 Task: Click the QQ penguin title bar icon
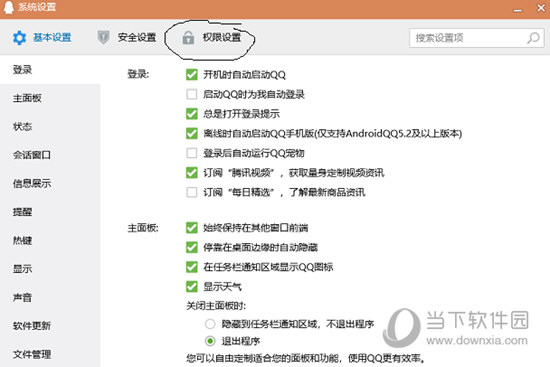point(8,7)
